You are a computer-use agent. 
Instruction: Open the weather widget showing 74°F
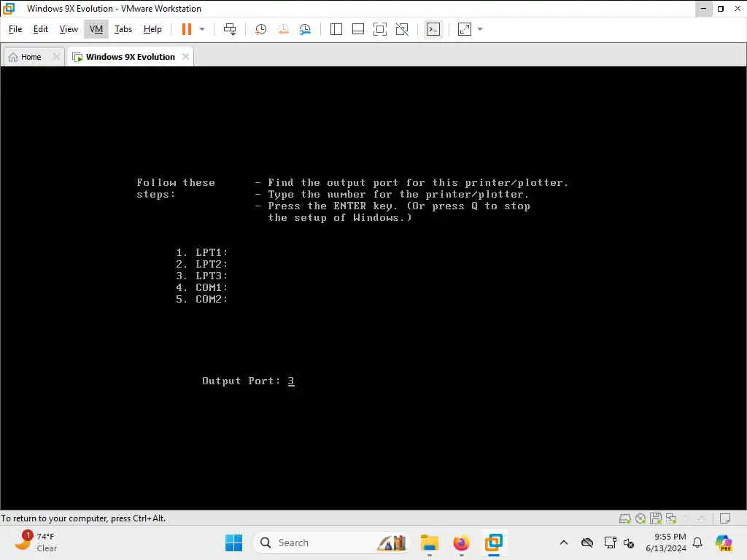[x=36, y=542]
